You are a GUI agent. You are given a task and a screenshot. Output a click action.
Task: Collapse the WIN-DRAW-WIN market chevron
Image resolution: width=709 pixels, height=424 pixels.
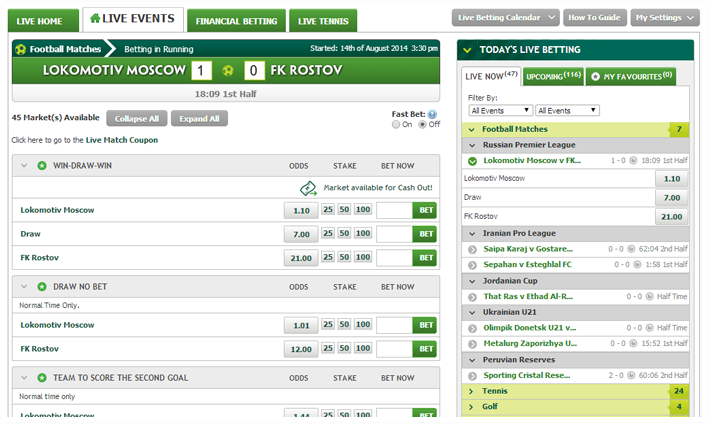(22, 165)
